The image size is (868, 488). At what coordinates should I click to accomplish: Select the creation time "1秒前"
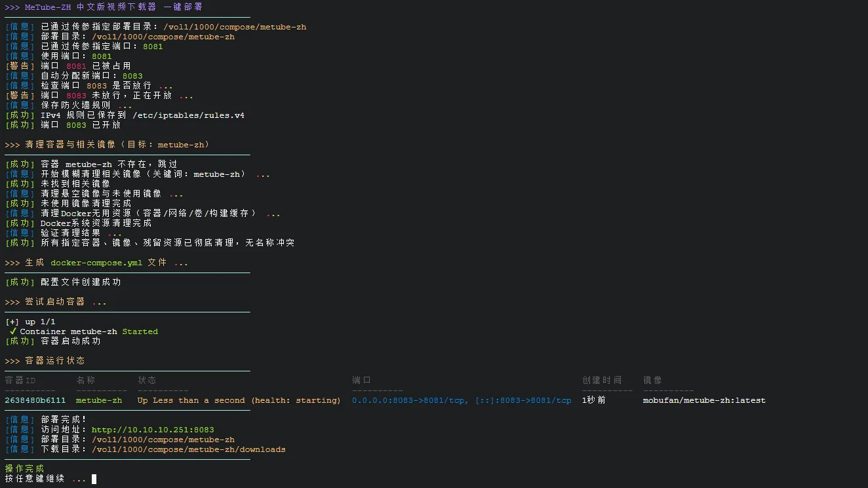click(594, 400)
